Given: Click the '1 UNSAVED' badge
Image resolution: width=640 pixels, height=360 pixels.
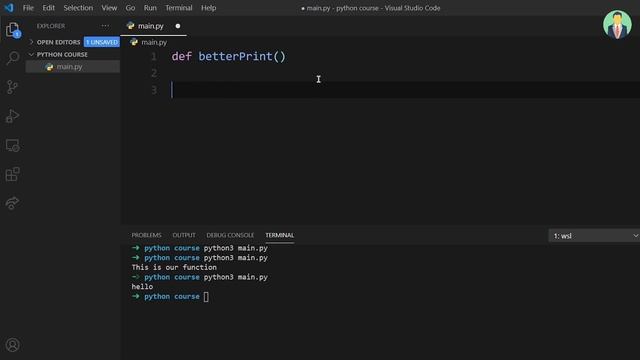Looking at the screenshot, I should tap(102, 42).
